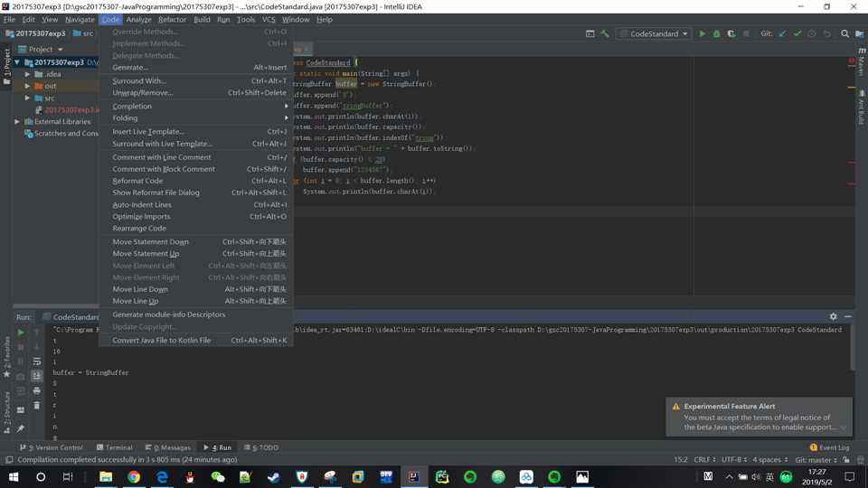Open CodeStandard run configuration dropdown
Image resolution: width=868 pixels, height=488 pixels.
(x=654, y=33)
